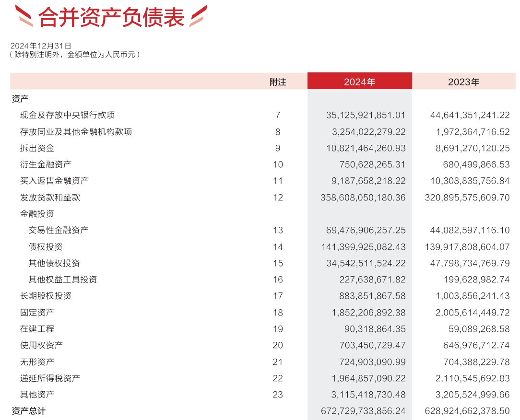Click the date line 2024年12月31日
This screenshot has height=420, width=520.
click(41, 46)
